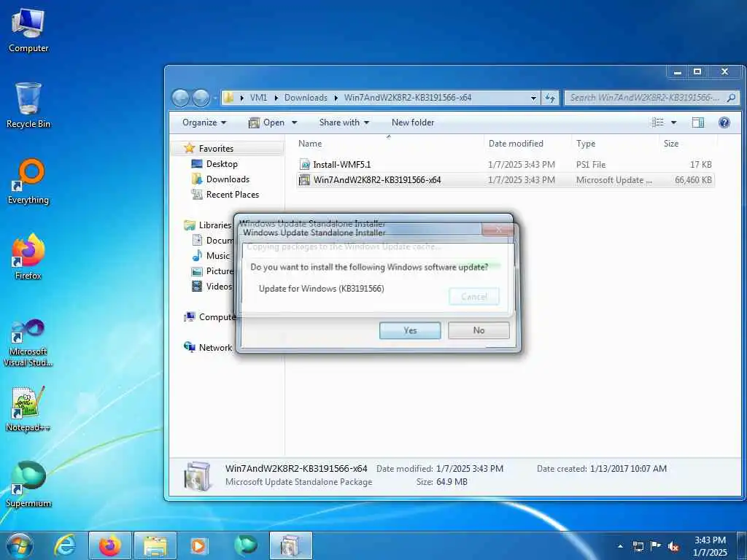Viewport: 747px width, 560px height.
Task: Select the Everything search desktop shortcut
Action: click(x=28, y=182)
